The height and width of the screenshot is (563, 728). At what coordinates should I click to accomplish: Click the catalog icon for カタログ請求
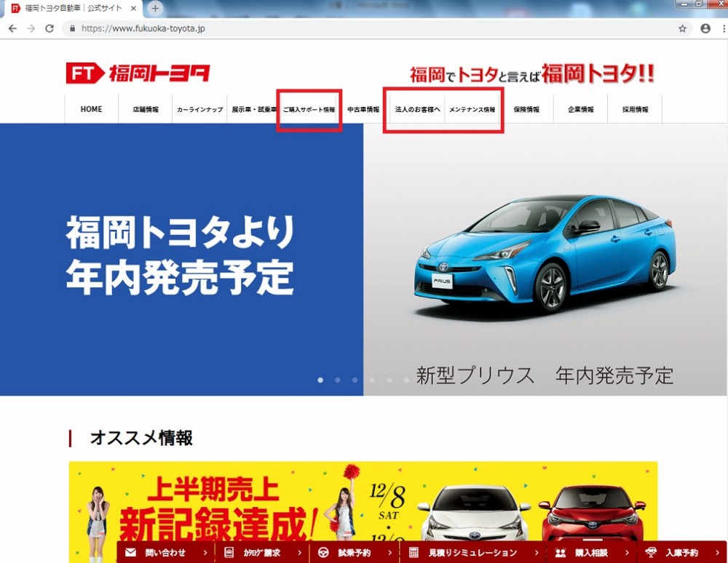pos(229,552)
